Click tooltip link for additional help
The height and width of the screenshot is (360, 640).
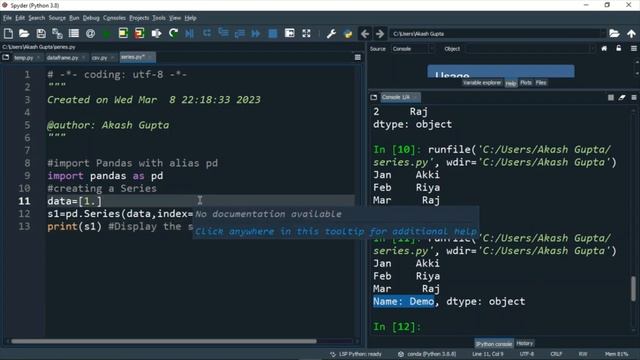(x=336, y=231)
